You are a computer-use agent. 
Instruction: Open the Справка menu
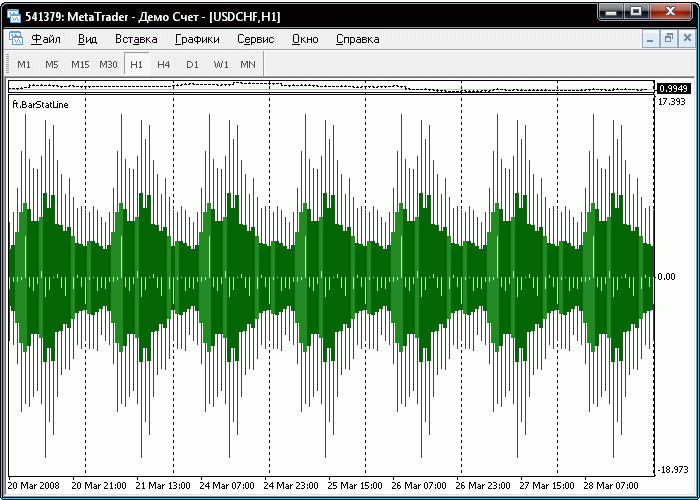click(x=358, y=39)
